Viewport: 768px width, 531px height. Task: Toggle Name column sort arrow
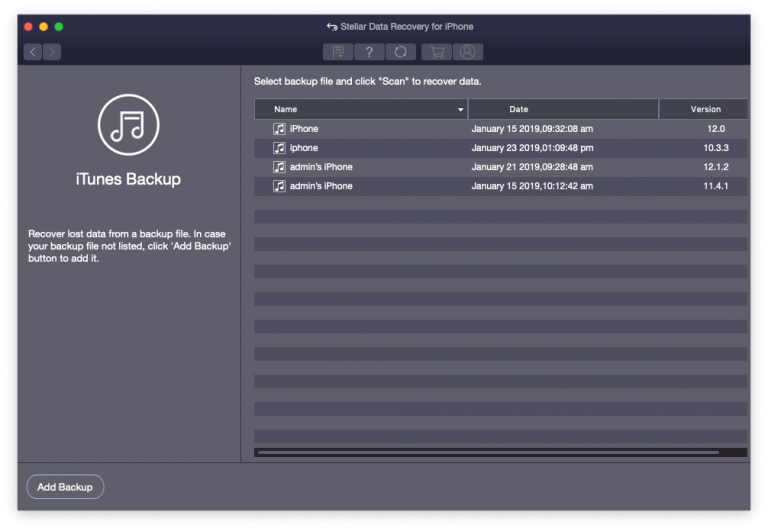pyautogui.click(x=460, y=110)
